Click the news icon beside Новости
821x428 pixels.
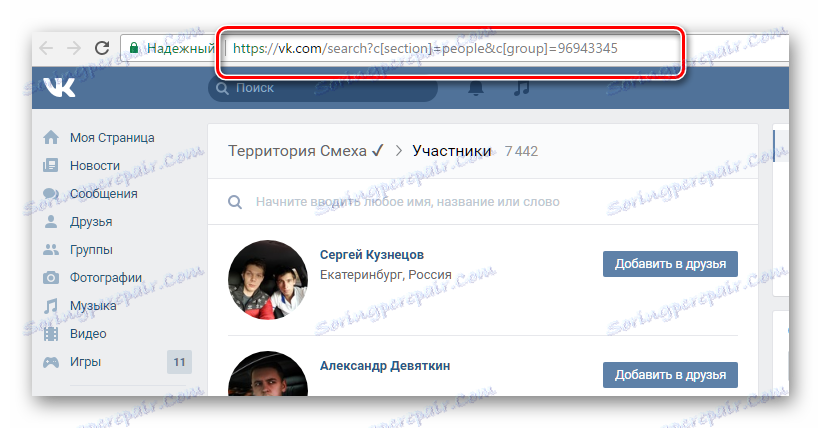point(51,166)
